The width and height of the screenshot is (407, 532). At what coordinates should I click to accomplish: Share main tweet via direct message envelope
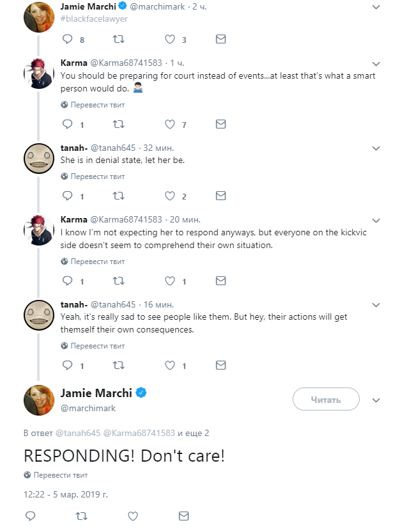183,516
